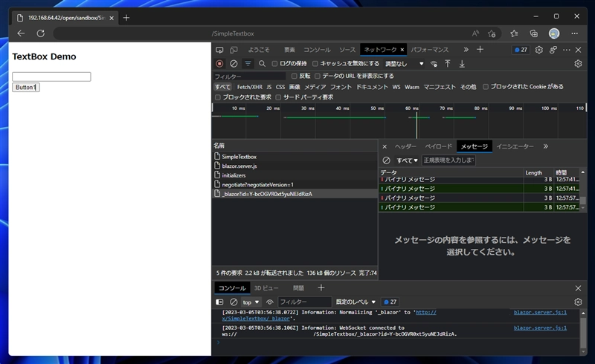595x364 pixels.
Task: Open DevTools customize and control menu
Action: [567, 50]
